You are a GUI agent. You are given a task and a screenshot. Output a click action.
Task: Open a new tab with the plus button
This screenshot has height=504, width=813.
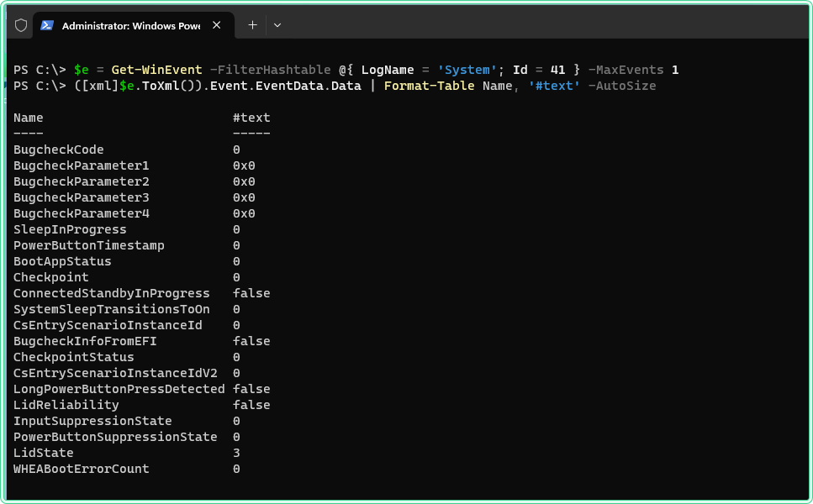tap(252, 25)
